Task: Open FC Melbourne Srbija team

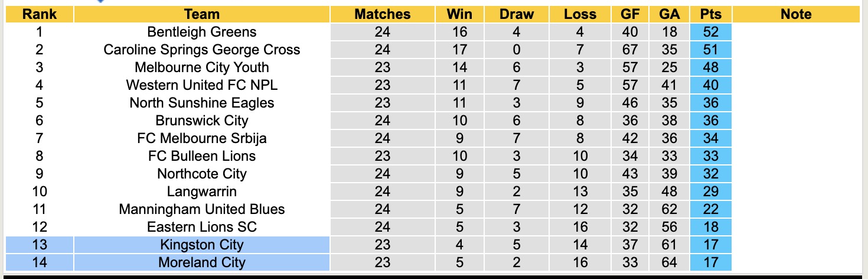Action: click(x=201, y=138)
